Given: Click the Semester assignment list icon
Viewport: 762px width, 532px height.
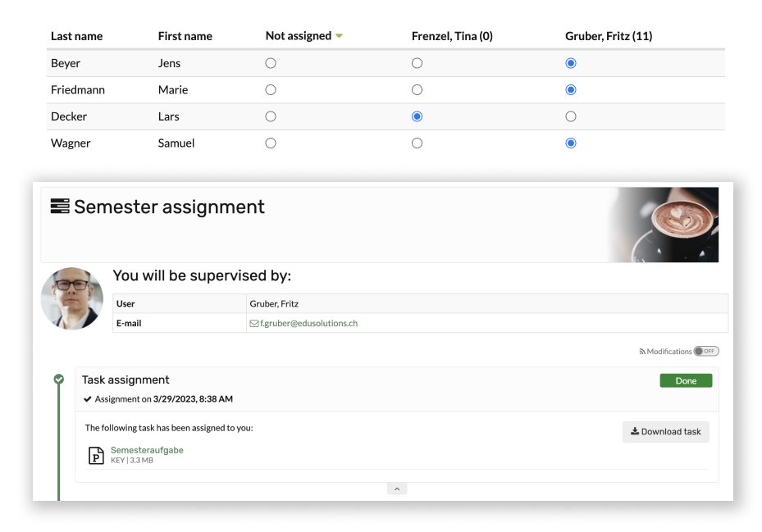Looking at the screenshot, I should [x=60, y=206].
